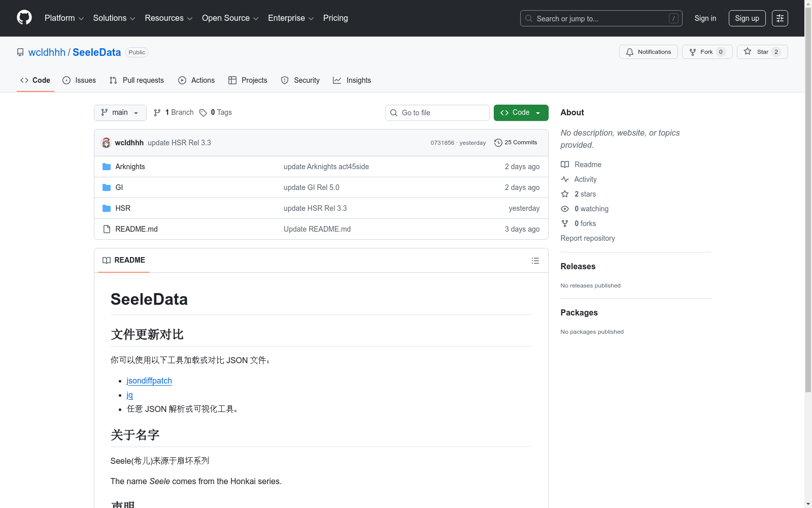Open the README.md file name

point(137,229)
